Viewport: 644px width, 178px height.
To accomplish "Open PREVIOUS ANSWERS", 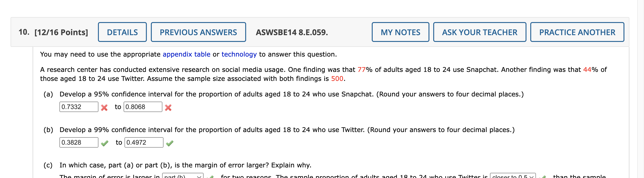I will pos(198,32).
